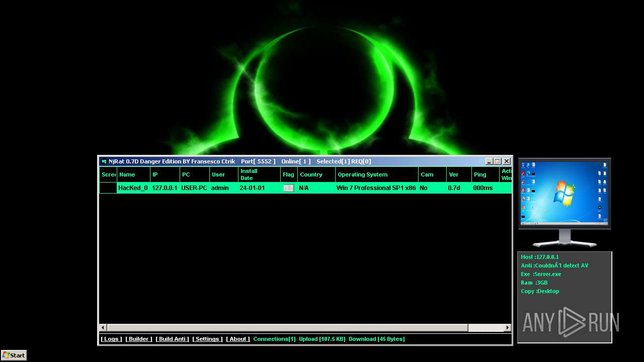
Task: Open the Logs section
Action: click(x=111, y=339)
